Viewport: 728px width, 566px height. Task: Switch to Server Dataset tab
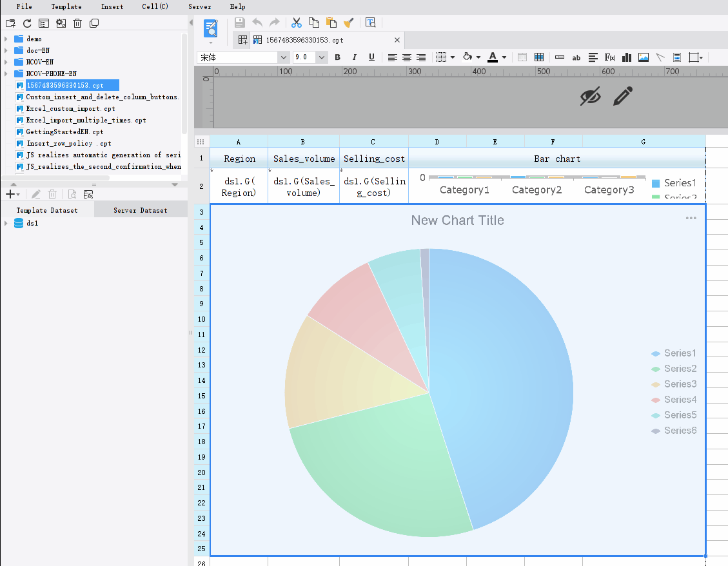141,210
